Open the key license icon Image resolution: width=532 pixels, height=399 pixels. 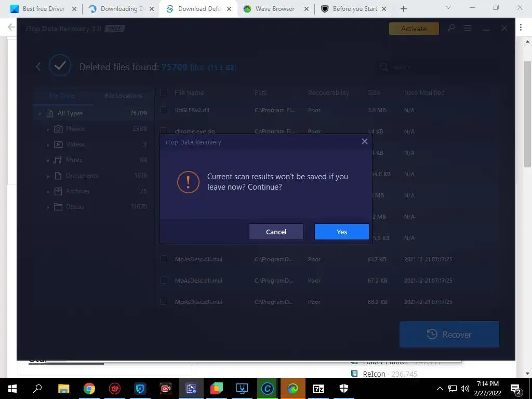(451, 28)
